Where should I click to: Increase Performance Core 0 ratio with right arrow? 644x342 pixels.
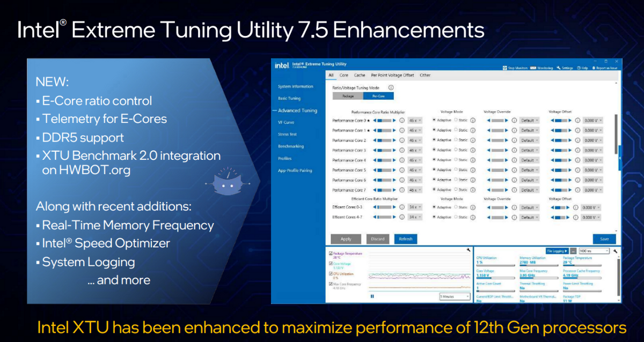(x=396, y=120)
